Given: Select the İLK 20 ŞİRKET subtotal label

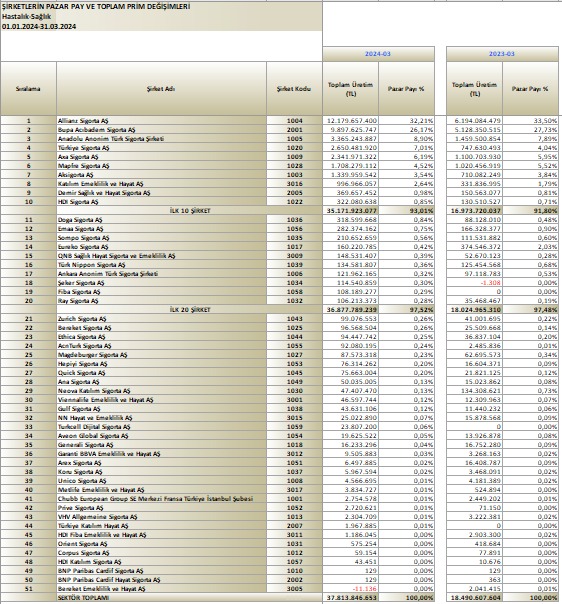Looking at the screenshot, I should point(190,310).
